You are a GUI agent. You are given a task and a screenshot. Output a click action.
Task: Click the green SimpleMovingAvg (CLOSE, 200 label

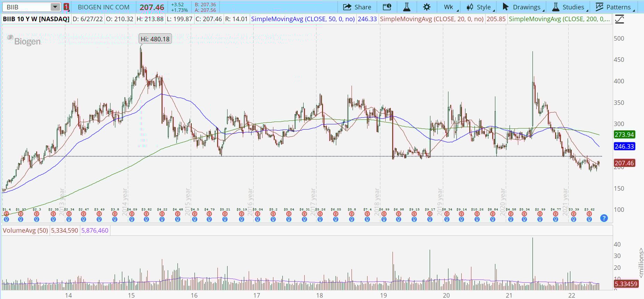pyautogui.click(x=559, y=19)
